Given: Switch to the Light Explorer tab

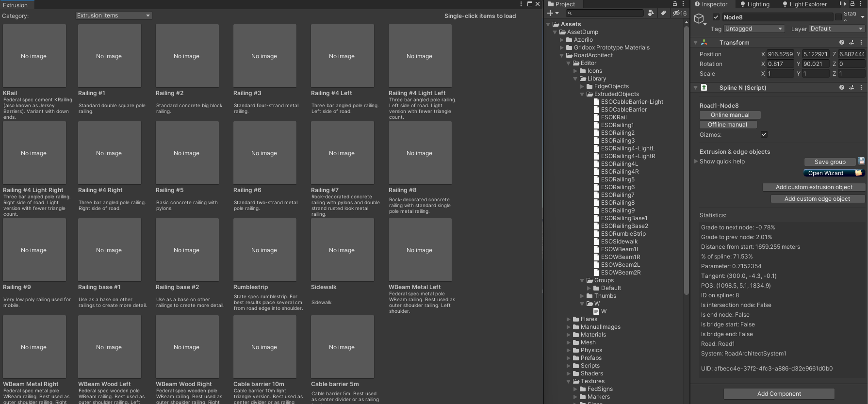Looking at the screenshot, I should [x=804, y=4].
